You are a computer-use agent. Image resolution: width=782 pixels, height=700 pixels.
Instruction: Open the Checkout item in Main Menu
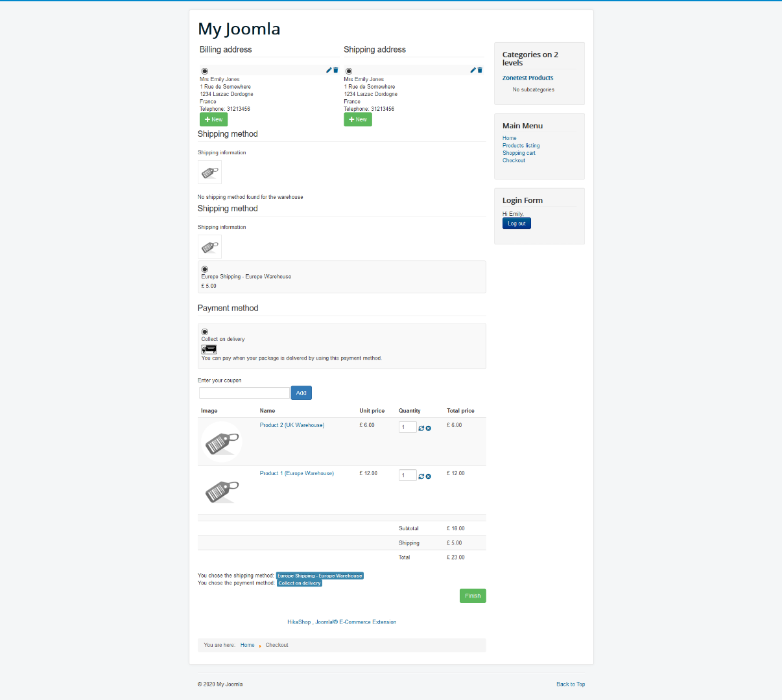[514, 161]
